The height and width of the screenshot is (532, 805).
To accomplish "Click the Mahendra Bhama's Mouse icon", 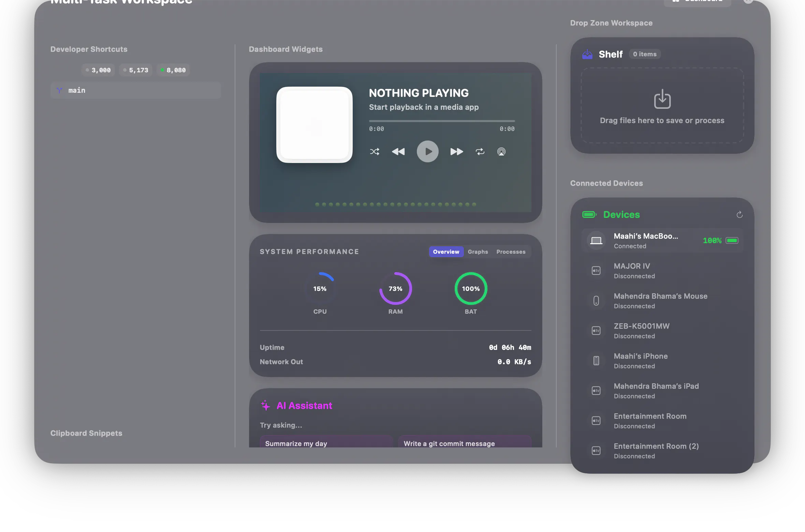I will coord(596,301).
